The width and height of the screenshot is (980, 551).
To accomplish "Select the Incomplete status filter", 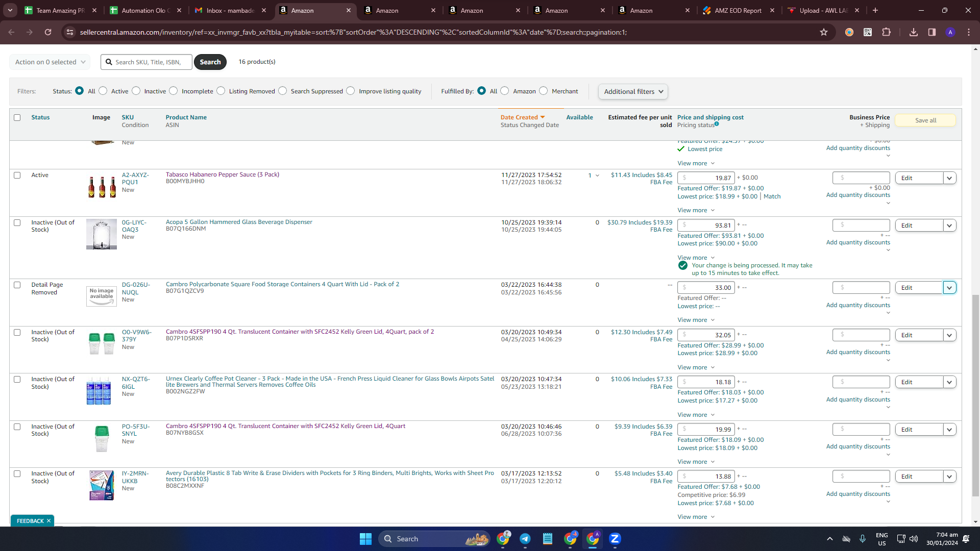I will click(x=174, y=91).
